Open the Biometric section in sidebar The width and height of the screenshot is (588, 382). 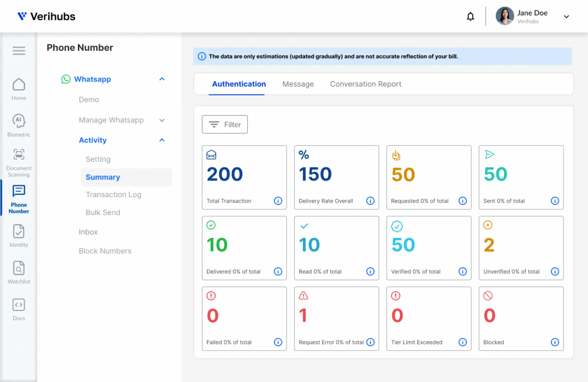click(x=19, y=125)
